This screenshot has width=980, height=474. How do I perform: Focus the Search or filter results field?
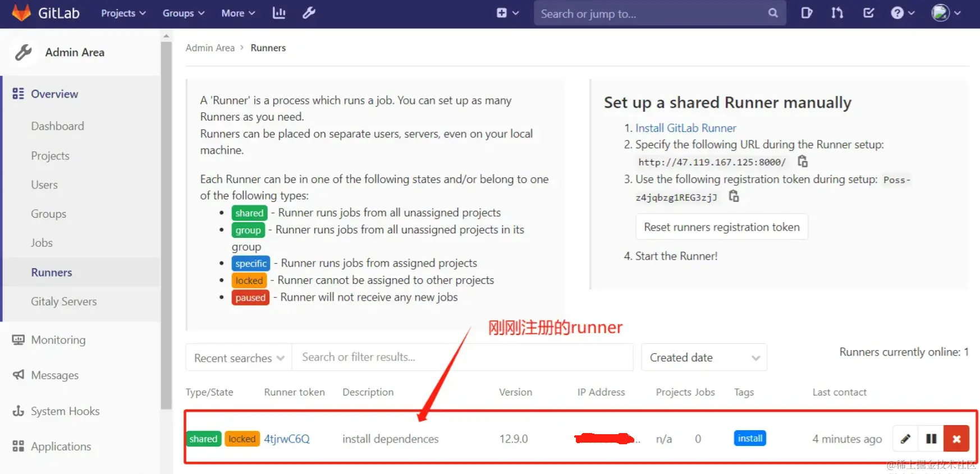tap(462, 357)
